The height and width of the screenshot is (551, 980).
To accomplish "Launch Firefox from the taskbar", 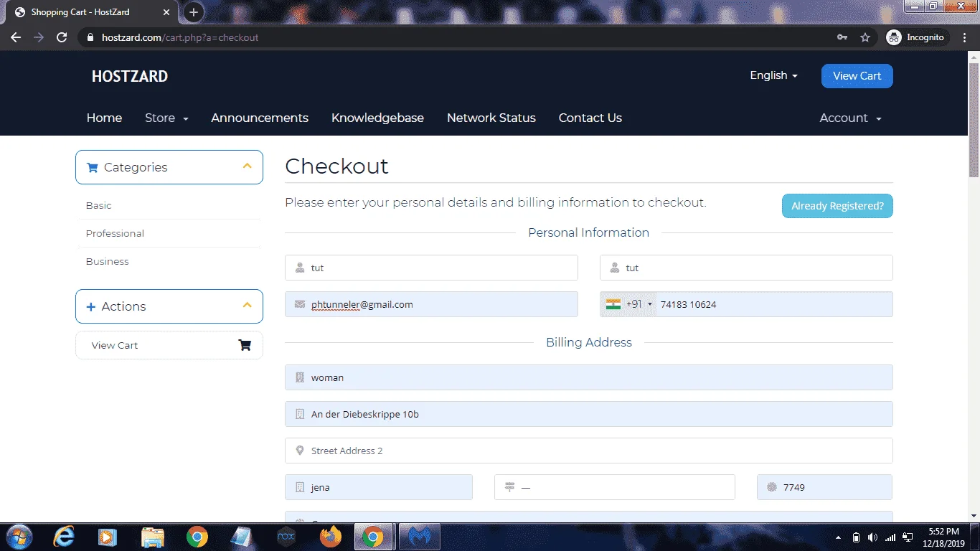I will (x=331, y=537).
